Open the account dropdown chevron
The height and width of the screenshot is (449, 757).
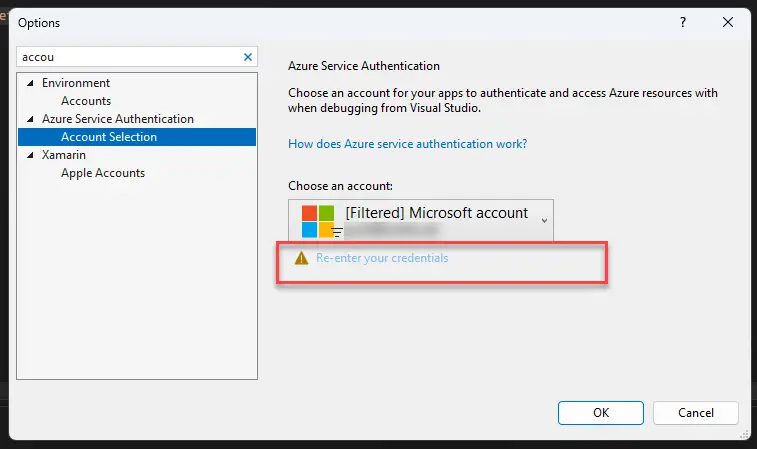click(544, 220)
